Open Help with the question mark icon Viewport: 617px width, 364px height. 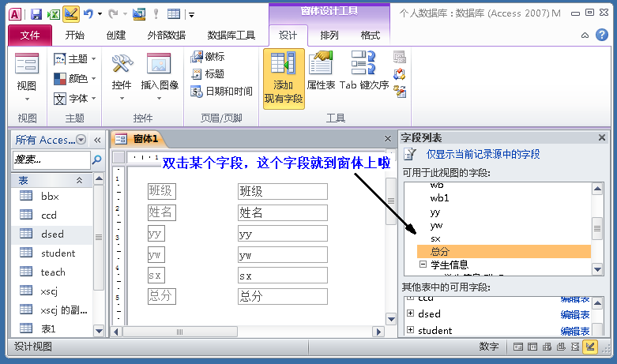point(602,35)
